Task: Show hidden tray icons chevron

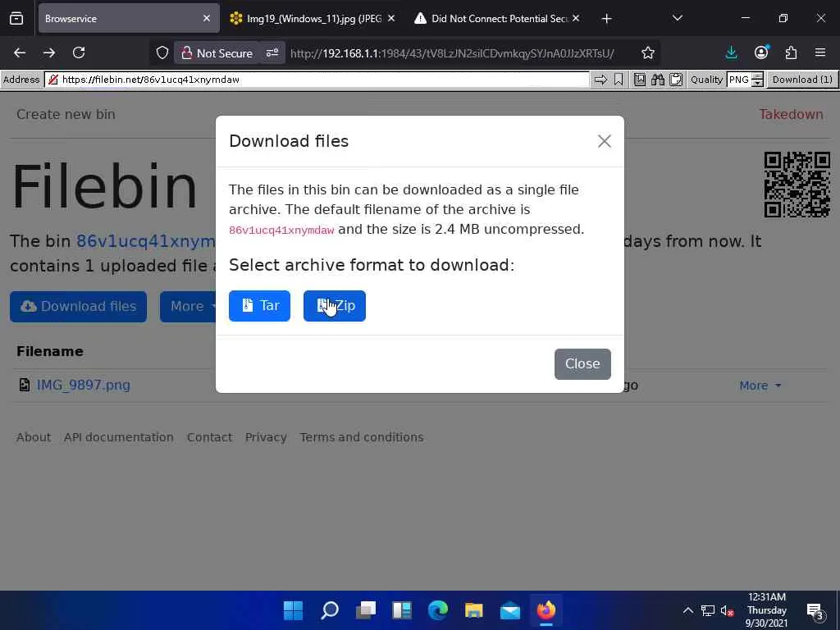Action: [x=688, y=610]
